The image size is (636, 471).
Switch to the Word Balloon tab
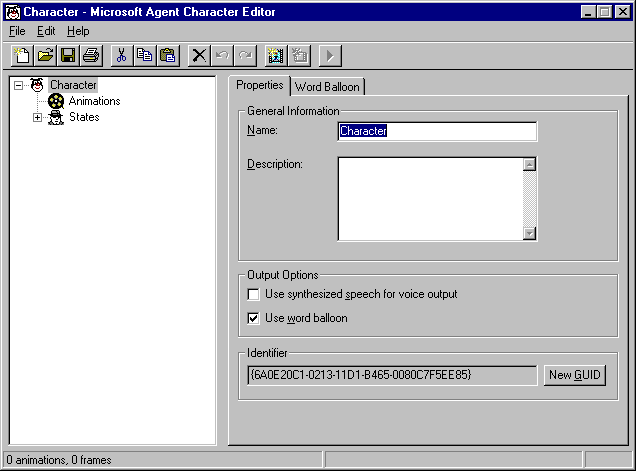point(327,87)
